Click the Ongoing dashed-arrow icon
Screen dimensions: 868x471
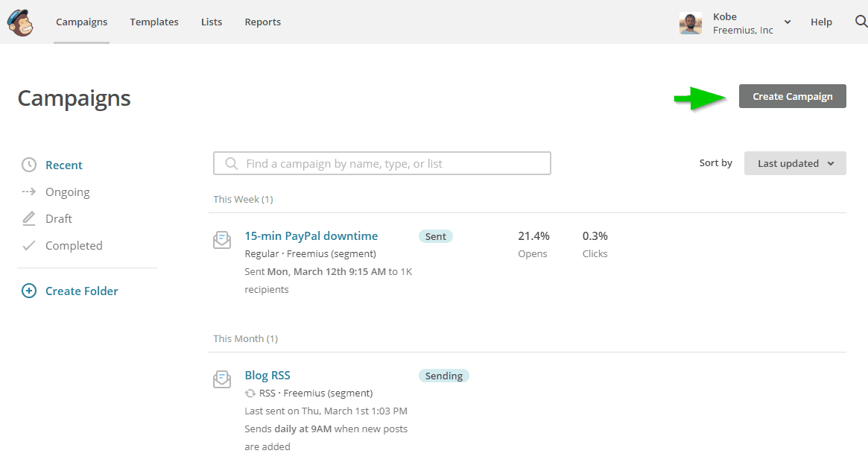pos(29,192)
